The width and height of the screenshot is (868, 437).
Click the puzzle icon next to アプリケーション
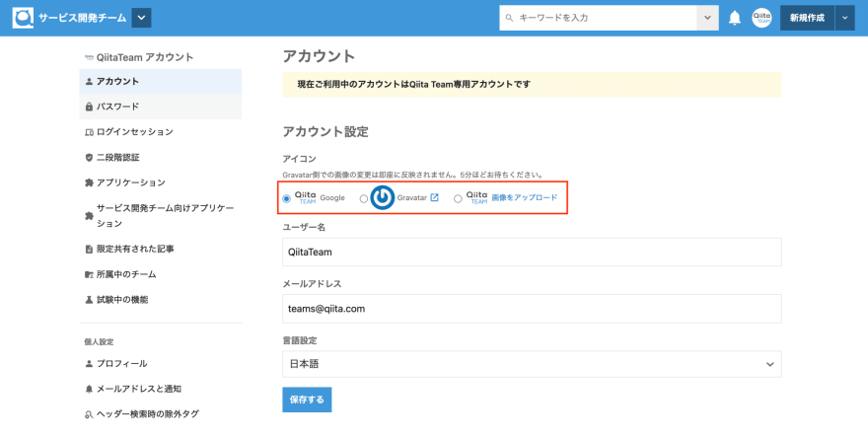[x=89, y=182]
